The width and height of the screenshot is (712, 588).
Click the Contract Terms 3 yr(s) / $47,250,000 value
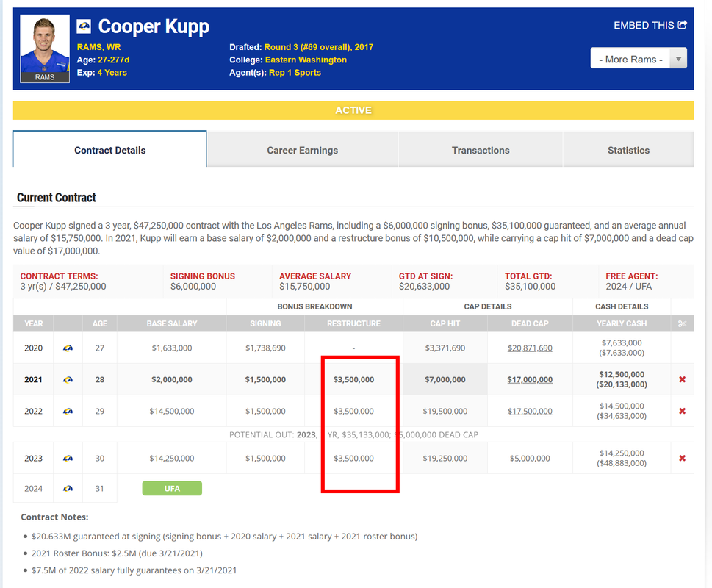coord(63,287)
